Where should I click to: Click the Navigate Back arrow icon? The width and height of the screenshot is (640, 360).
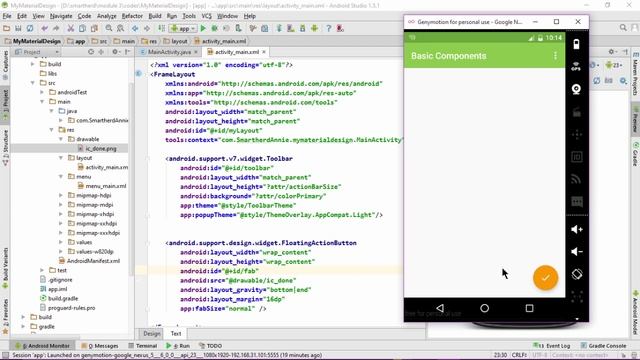(x=135, y=28)
